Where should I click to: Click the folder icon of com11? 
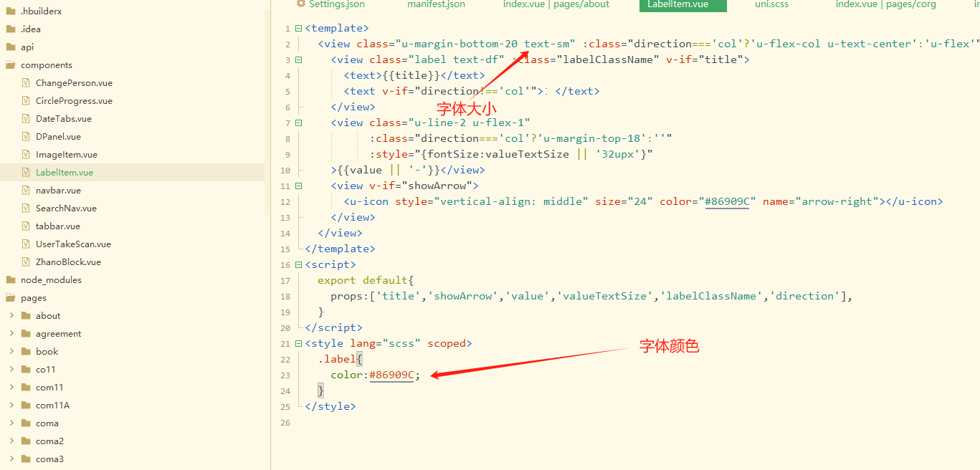pos(26,387)
